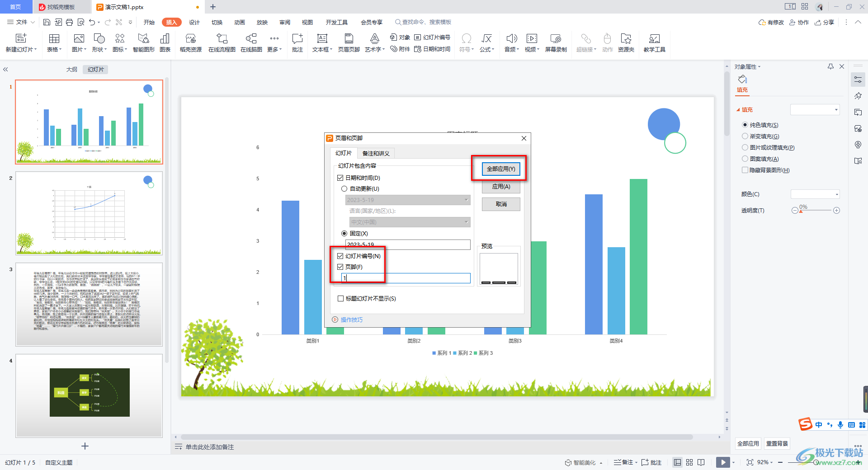
Task: Open the New Slide (新建幻灯片) tool
Action: 21,43
